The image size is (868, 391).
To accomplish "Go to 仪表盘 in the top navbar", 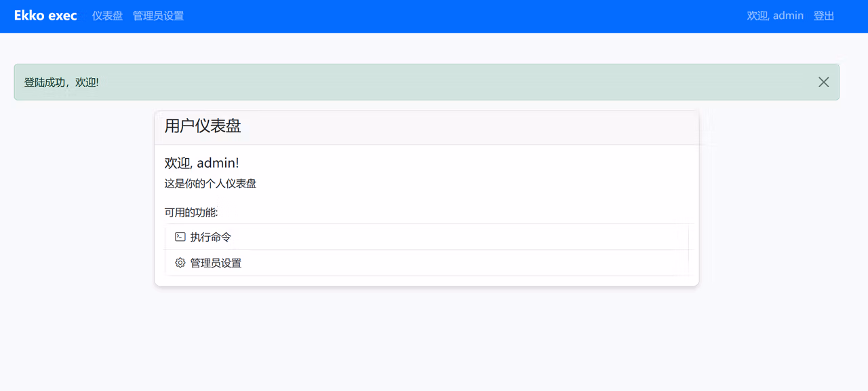I will (x=107, y=16).
